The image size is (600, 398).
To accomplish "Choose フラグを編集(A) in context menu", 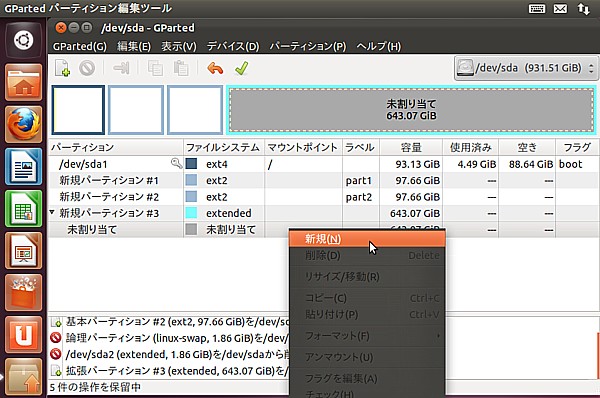I will coord(367,378).
